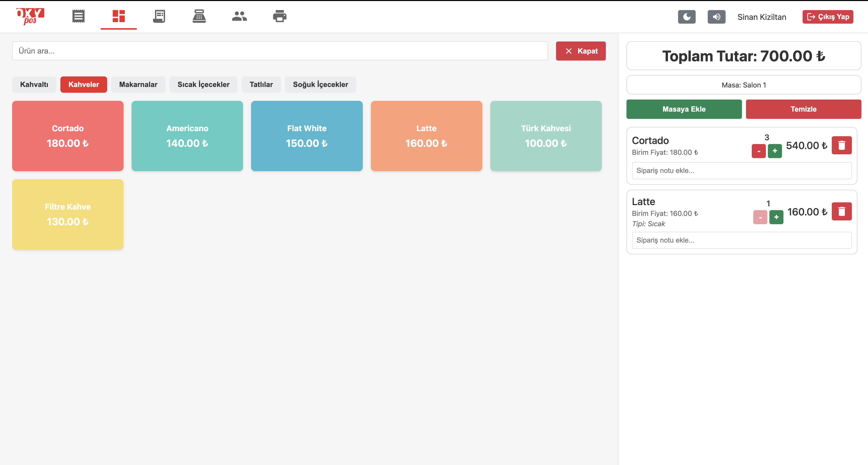868x465 pixels.
Task: Increase Cortado quantity with plus button
Action: coord(775,151)
